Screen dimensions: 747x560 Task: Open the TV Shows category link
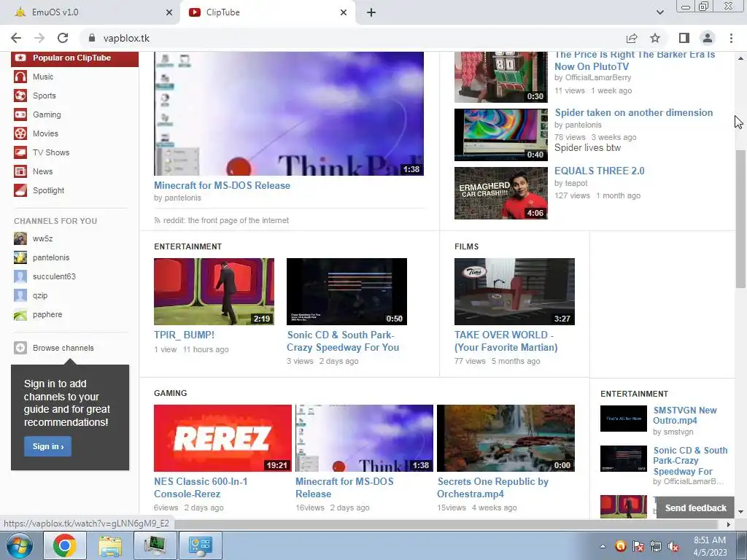pyautogui.click(x=51, y=153)
